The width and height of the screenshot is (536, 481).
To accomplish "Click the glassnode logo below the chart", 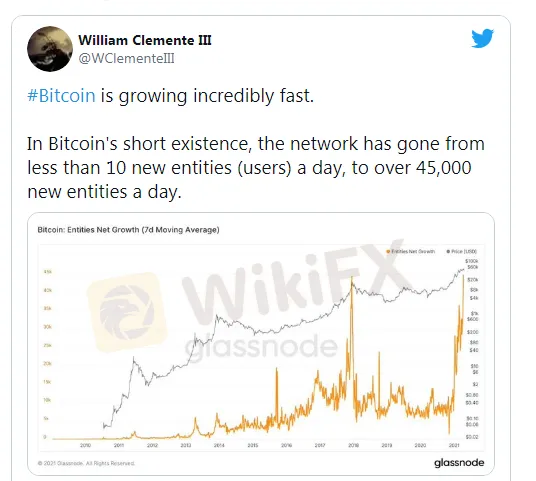I will click(x=459, y=463).
